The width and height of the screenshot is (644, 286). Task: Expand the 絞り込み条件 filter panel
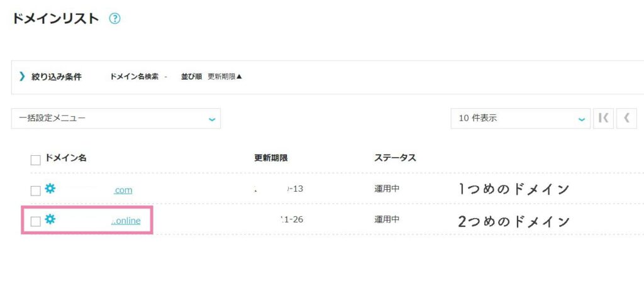[x=57, y=77]
